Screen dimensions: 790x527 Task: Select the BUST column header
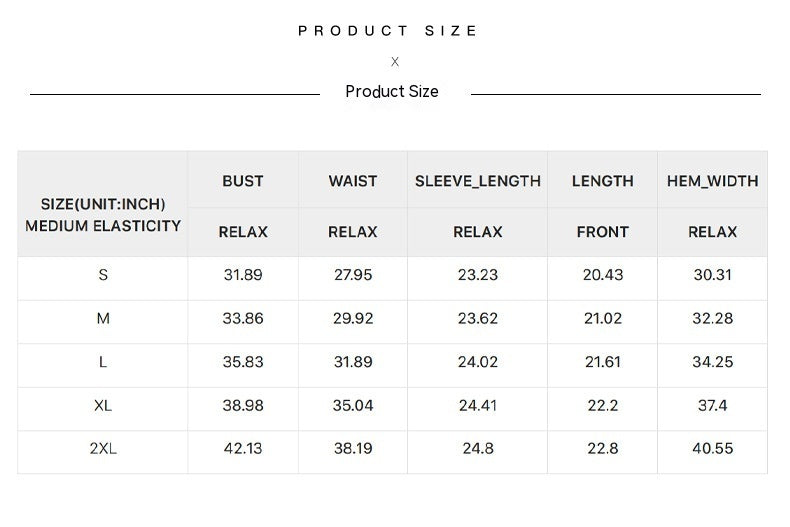tap(243, 181)
